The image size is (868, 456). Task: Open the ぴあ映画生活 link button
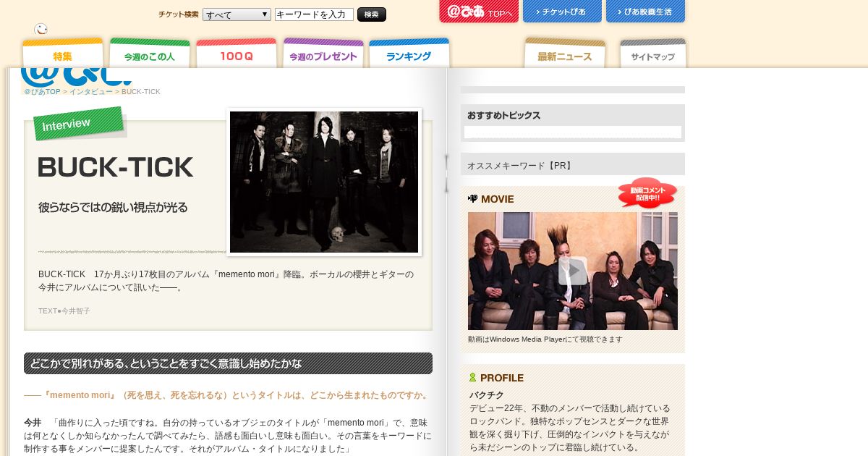click(x=645, y=12)
